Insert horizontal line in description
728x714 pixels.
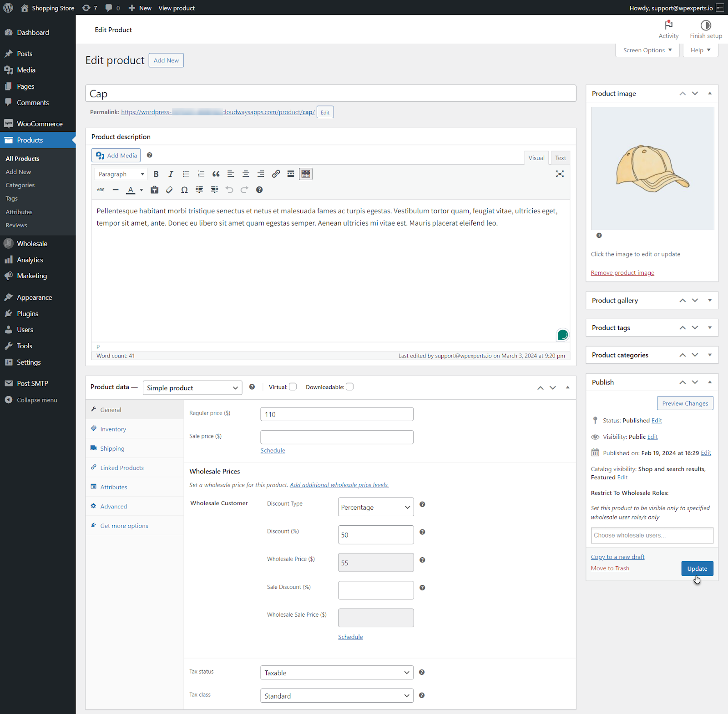pos(116,190)
